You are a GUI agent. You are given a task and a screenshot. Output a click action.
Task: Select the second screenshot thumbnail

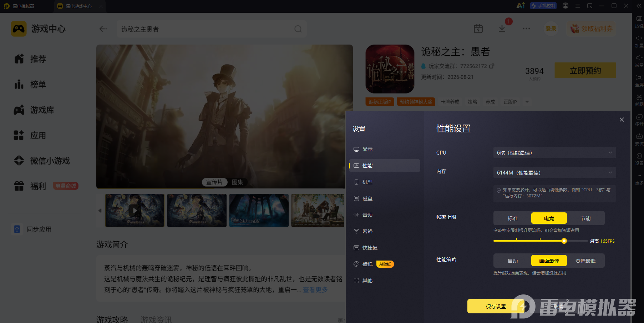click(197, 210)
